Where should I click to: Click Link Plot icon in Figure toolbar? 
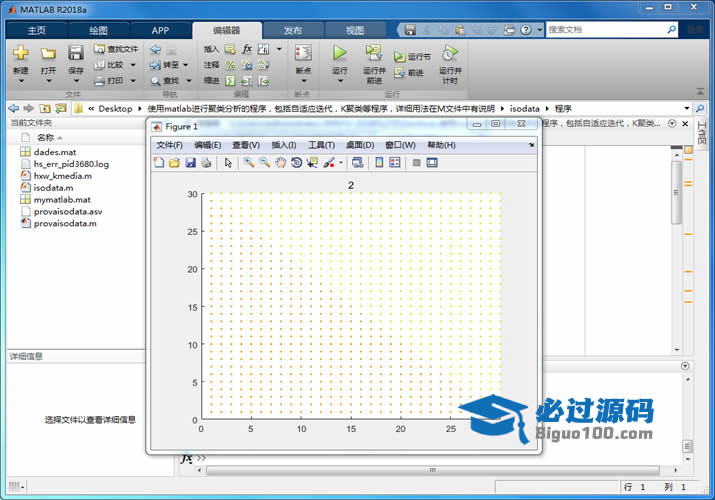coord(358,163)
